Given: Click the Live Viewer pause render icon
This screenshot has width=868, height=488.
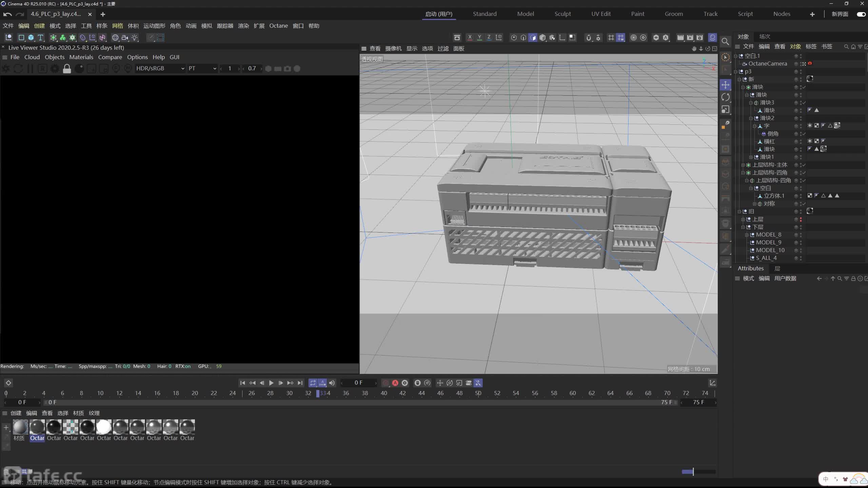Looking at the screenshot, I should tap(30, 69).
